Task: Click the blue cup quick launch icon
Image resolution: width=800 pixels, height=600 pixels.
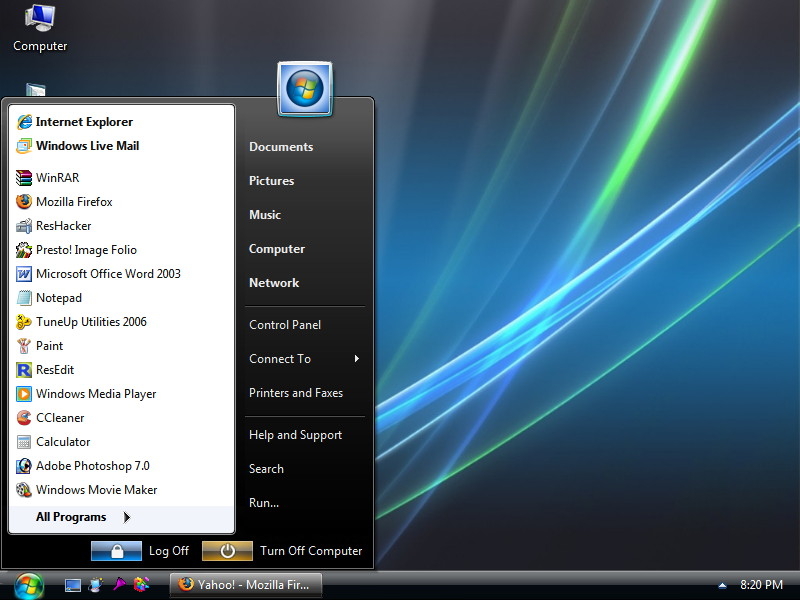Action: (95, 585)
